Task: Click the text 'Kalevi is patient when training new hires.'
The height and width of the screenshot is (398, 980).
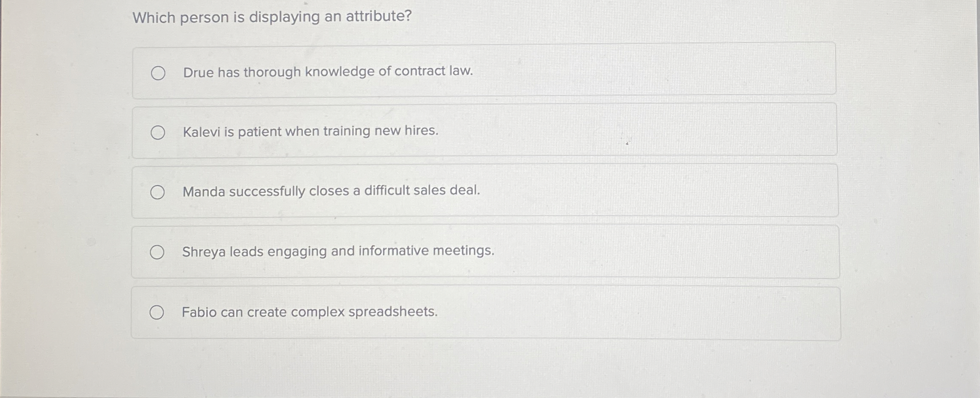Action: click(x=311, y=131)
